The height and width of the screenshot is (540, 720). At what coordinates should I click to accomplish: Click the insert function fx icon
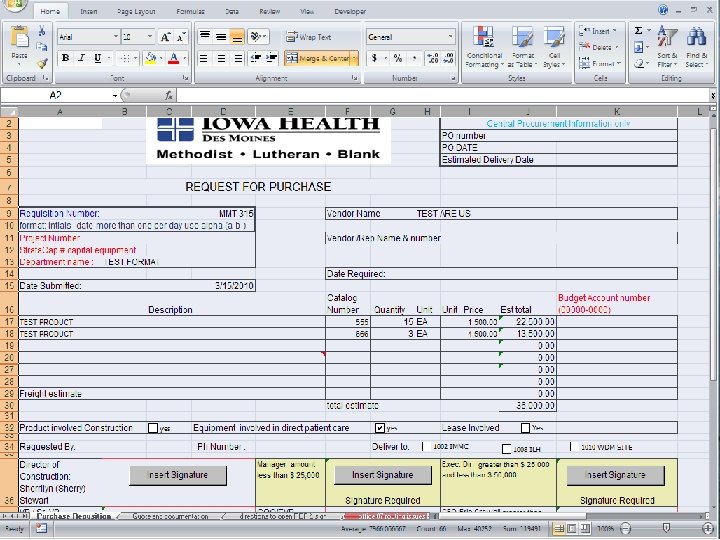pos(169,96)
